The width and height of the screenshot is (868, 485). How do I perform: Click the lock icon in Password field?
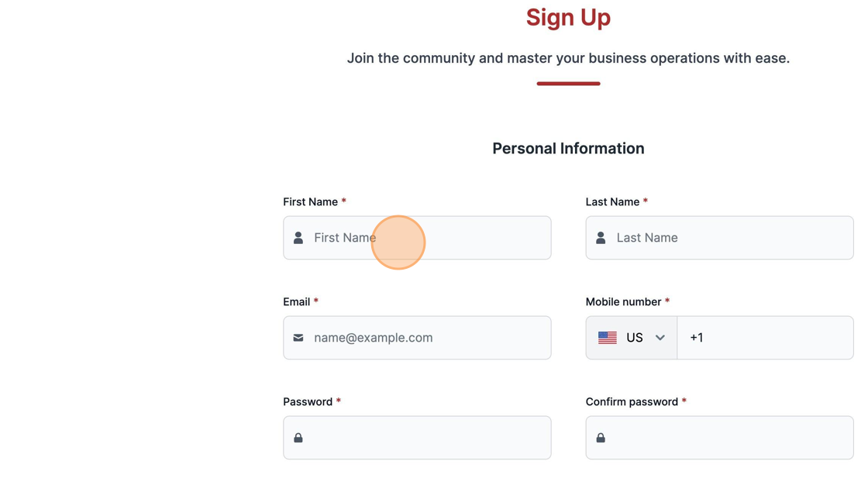tap(298, 438)
